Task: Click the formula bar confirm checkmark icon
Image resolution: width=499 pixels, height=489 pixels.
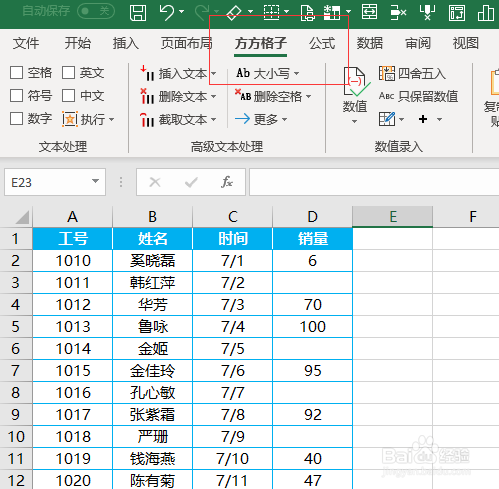Action: pyautogui.click(x=191, y=182)
